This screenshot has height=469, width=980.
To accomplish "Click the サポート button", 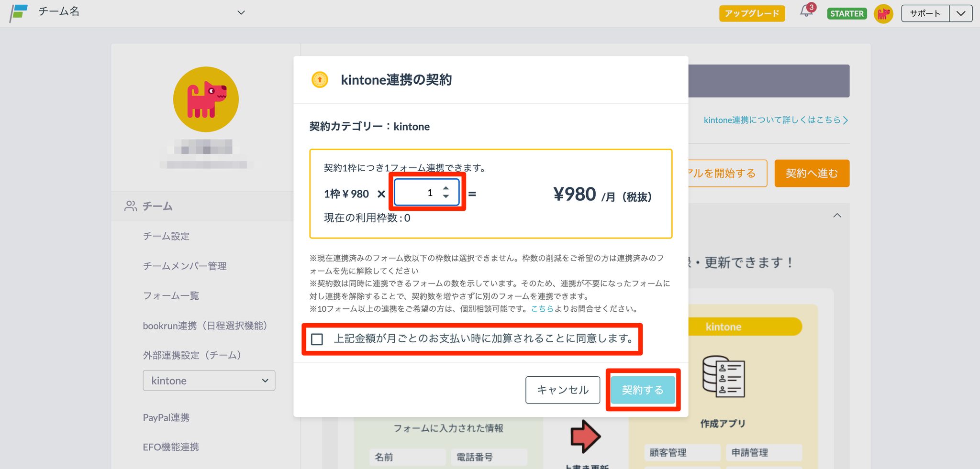I will point(925,13).
